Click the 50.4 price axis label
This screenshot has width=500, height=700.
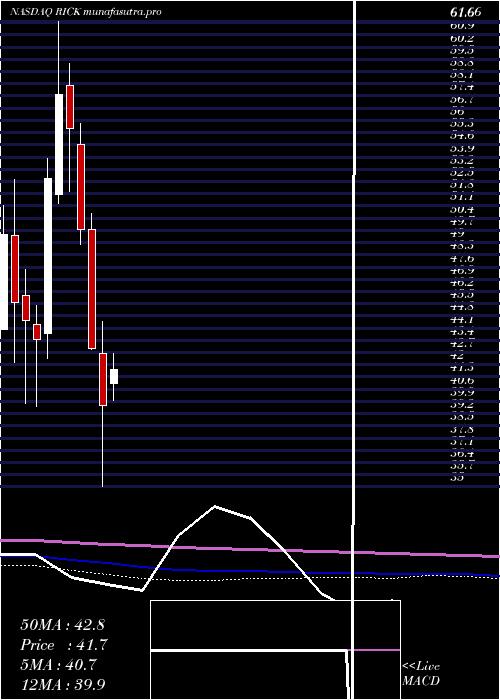coord(462,210)
